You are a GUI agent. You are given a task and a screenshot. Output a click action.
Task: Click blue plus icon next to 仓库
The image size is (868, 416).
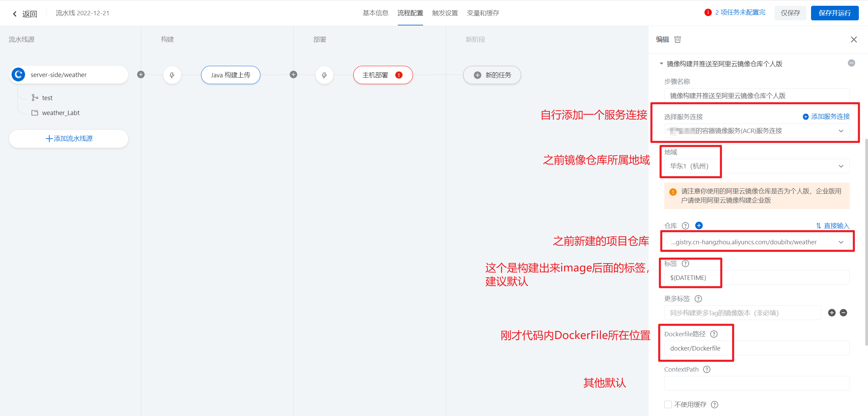point(699,225)
